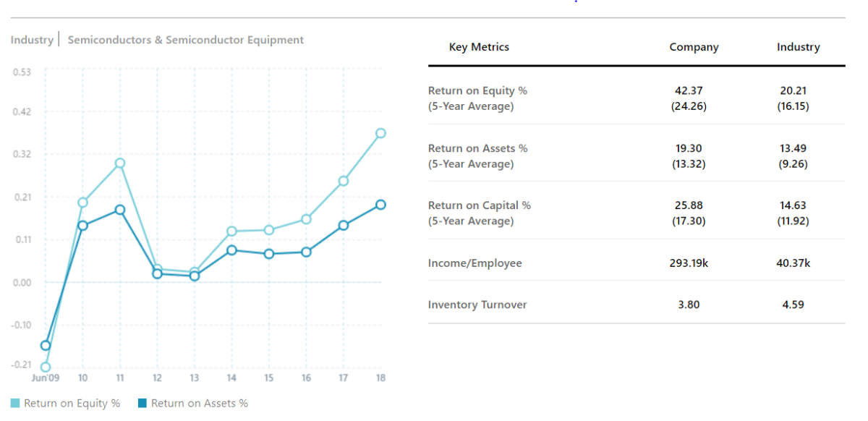
Task: Click the 2011 Return on Assets marker
Action: tap(120, 210)
